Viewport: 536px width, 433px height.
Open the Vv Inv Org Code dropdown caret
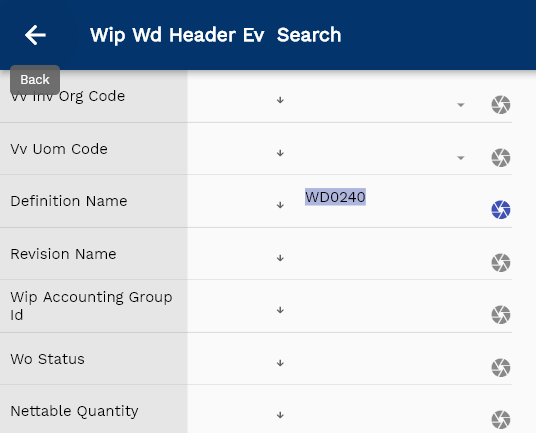pyautogui.click(x=460, y=105)
